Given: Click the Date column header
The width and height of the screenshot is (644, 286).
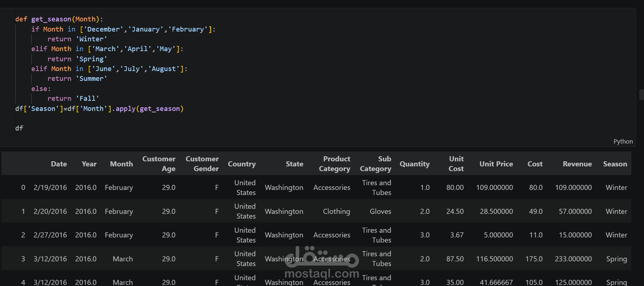Looking at the screenshot, I should point(59,164).
